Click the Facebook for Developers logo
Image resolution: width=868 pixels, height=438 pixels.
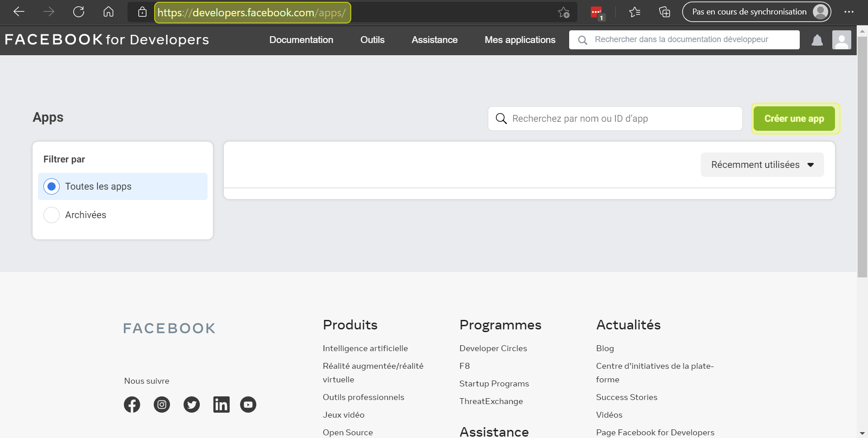click(107, 40)
